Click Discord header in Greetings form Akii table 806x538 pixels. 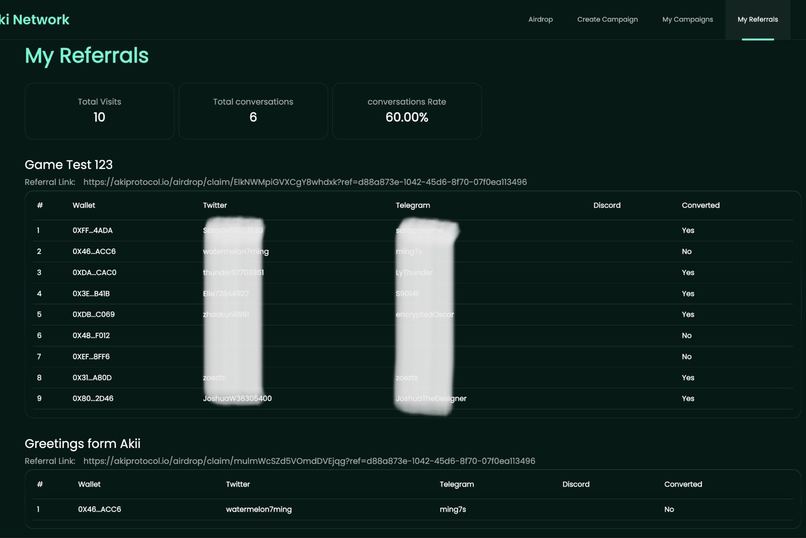tap(576, 484)
